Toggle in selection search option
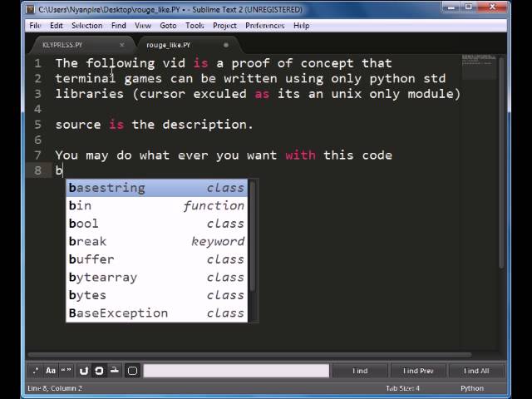Screen dimensions: 532x399 tap(115, 371)
